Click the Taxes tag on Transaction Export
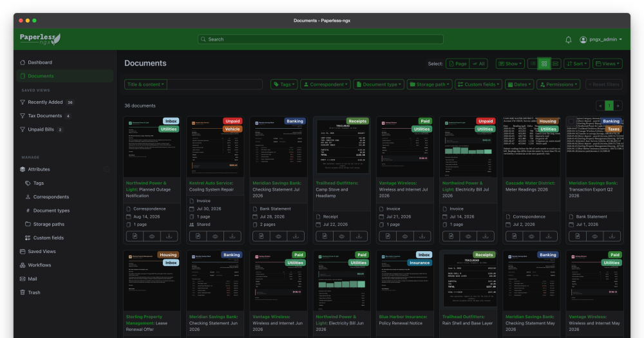This screenshot has width=644, height=338. [x=614, y=129]
